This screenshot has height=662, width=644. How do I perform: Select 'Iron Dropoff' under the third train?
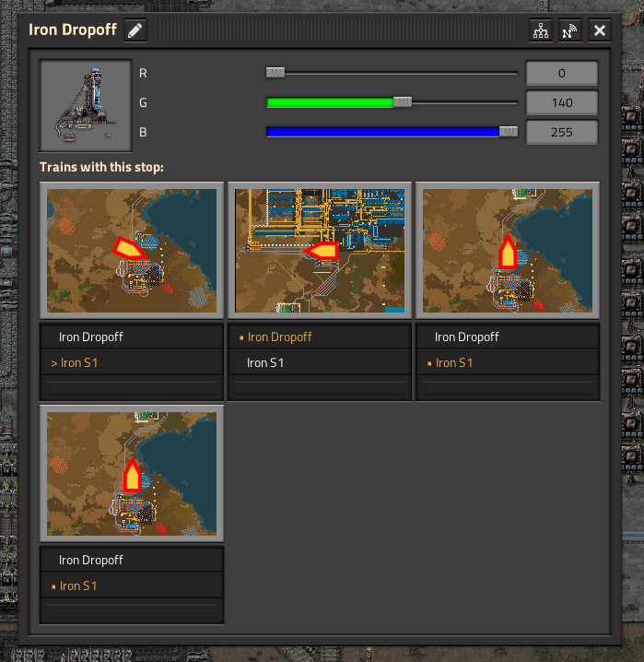(x=508, y=337)
